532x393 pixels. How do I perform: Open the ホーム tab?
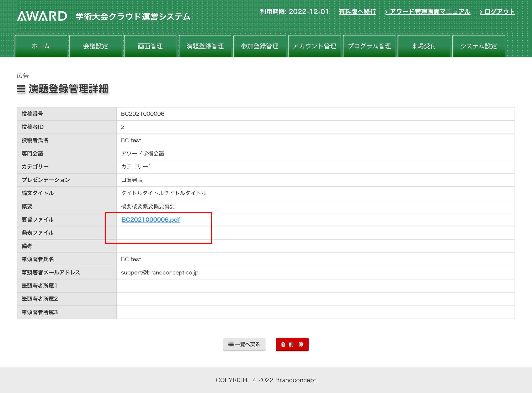point(41,46)
